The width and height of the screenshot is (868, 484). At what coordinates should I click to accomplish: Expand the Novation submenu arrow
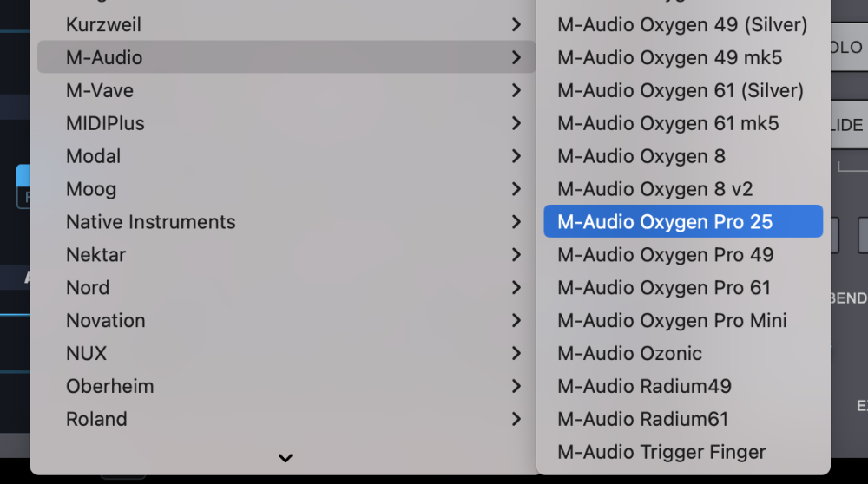(x=516, y=321)
